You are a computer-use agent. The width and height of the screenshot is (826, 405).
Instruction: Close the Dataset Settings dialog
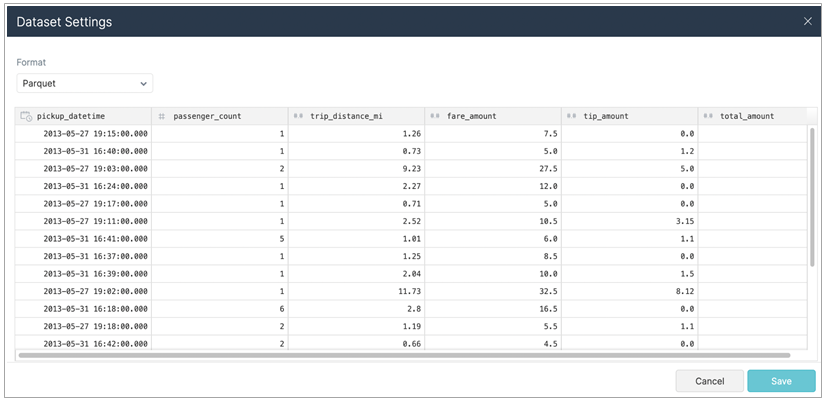pyautogui.click(x=808, y=21)
